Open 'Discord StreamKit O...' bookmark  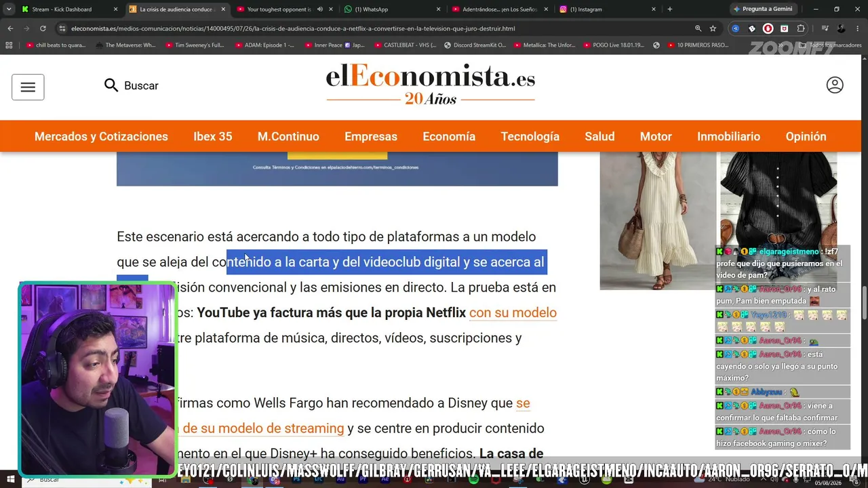[475, 45]
